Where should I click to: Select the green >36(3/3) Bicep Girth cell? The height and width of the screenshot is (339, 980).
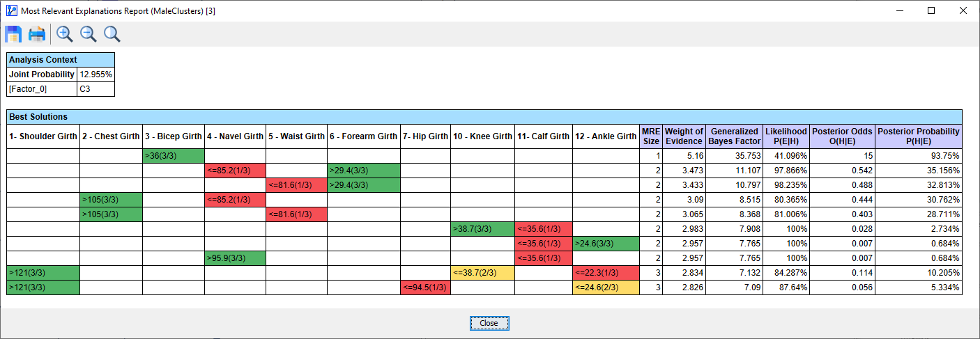174,155
